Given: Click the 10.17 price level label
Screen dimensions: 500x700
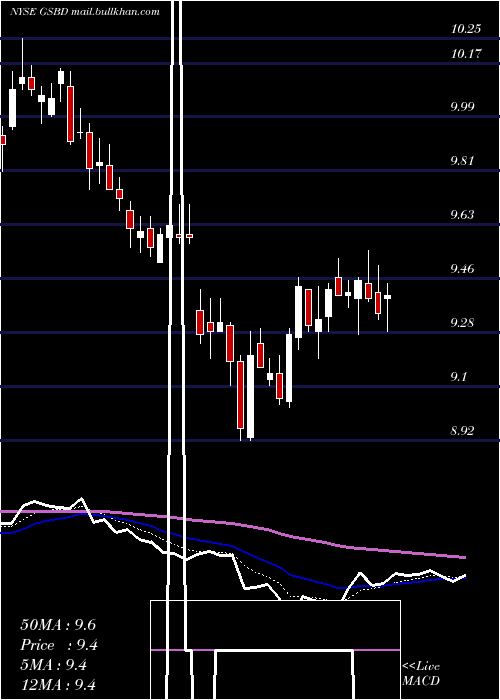Looking at the screenshot, I should 466,54.
